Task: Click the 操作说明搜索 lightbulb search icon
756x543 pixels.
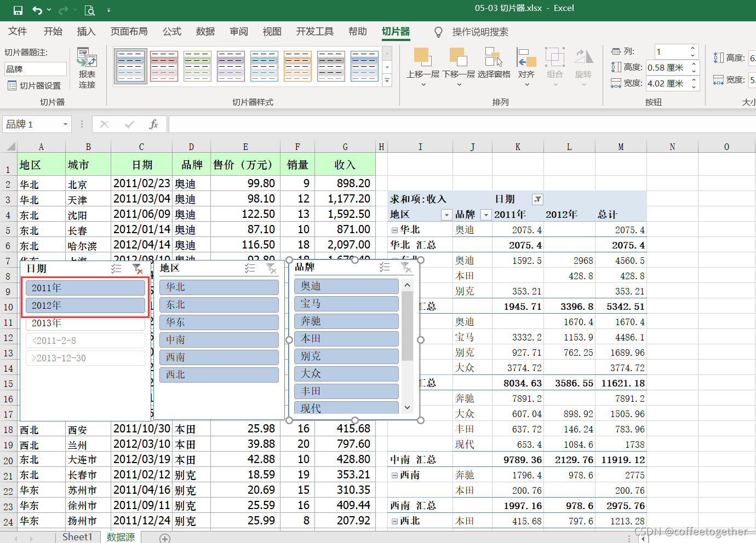Action: pyautogui.click(x=438, y=32)
